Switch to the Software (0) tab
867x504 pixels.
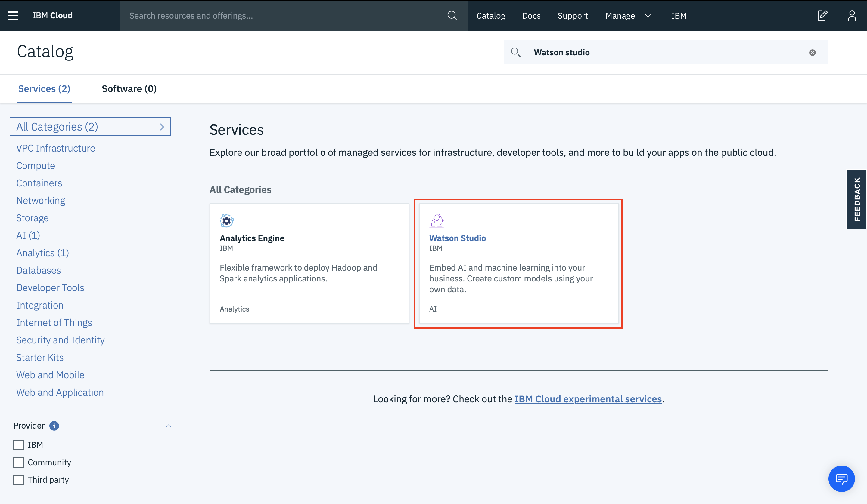pos(129,89)
